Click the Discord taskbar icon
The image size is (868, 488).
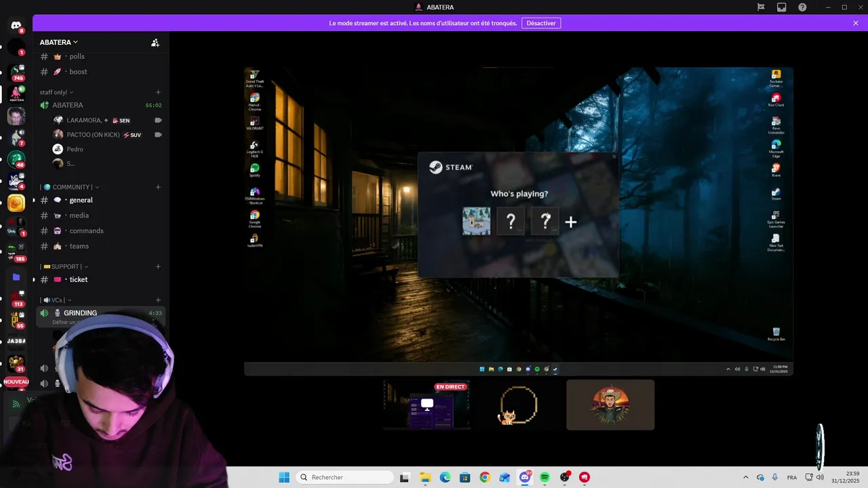[x=525, y=477]
